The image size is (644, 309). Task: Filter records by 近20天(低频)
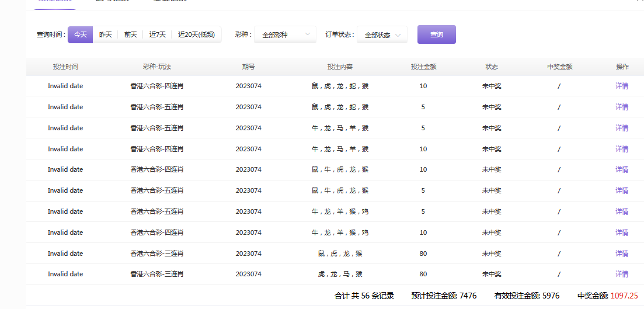click(x=196, y=35)
